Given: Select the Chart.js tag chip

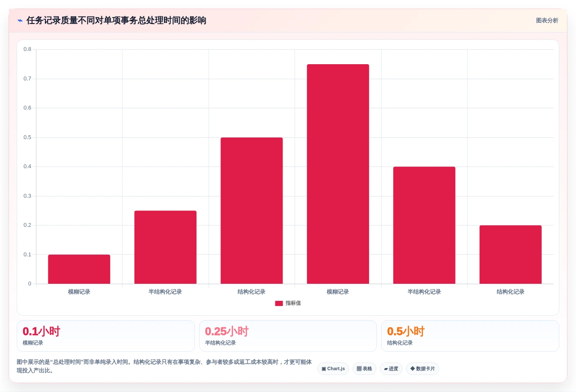Looking at the screenshot, I should pyautogui.click(x=333, y=369).
